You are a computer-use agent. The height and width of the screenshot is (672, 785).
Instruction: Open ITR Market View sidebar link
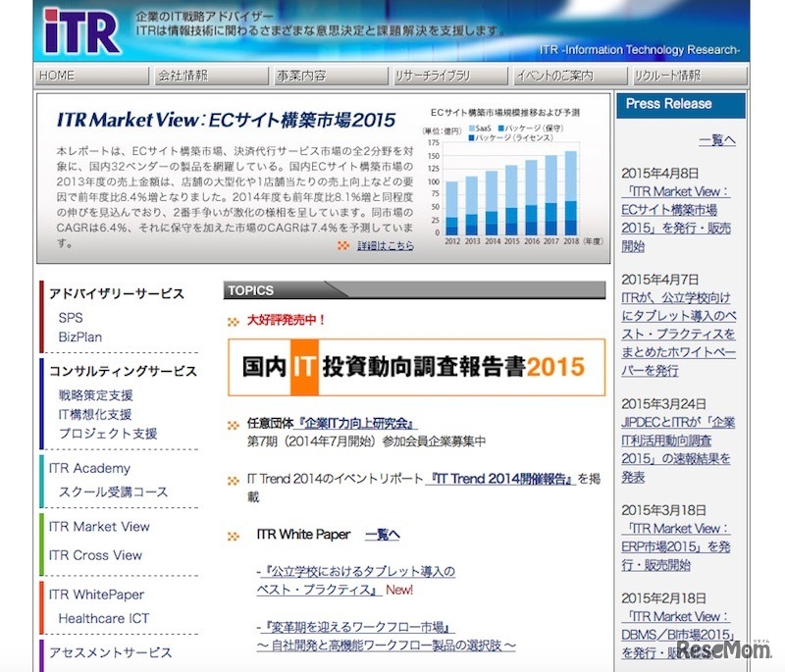[99, 527]
